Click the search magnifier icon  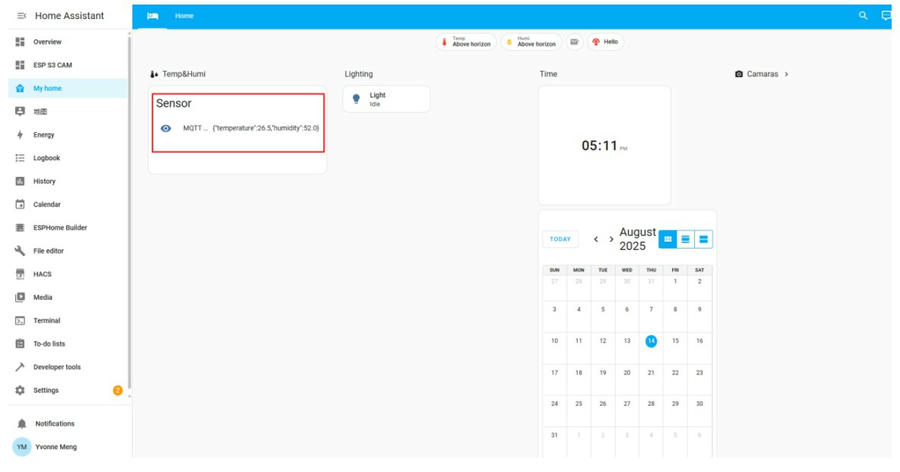click(863, 16)
